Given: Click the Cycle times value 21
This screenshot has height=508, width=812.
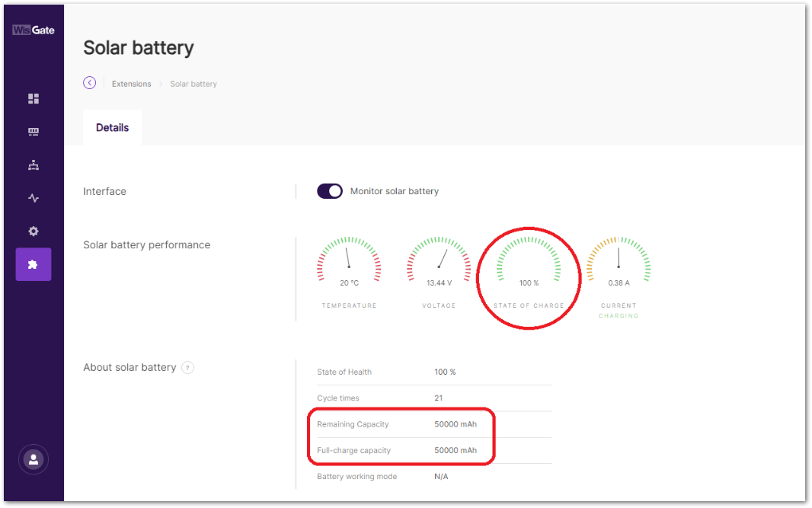Looking at the screenshot, I should click(439, 398).
